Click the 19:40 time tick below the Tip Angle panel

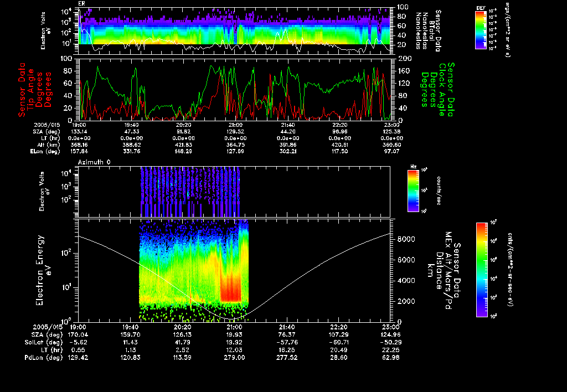(132, 125)
